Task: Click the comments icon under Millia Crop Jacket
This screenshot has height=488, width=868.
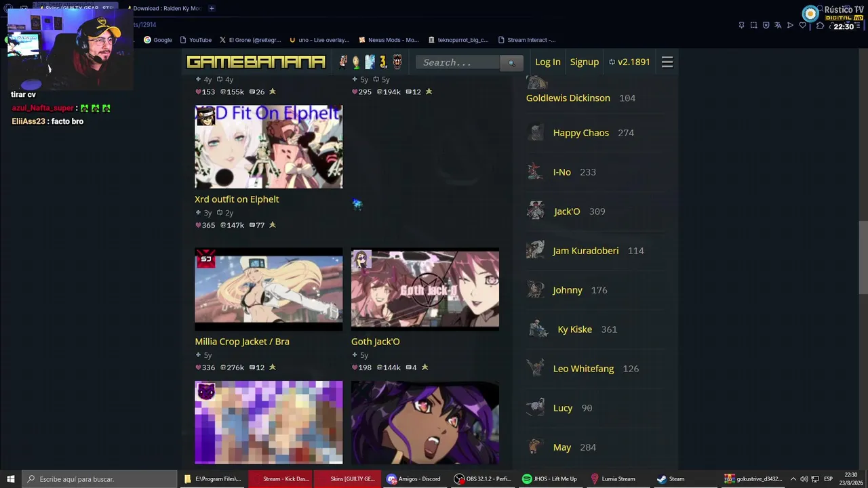Action: click(252, 367)
